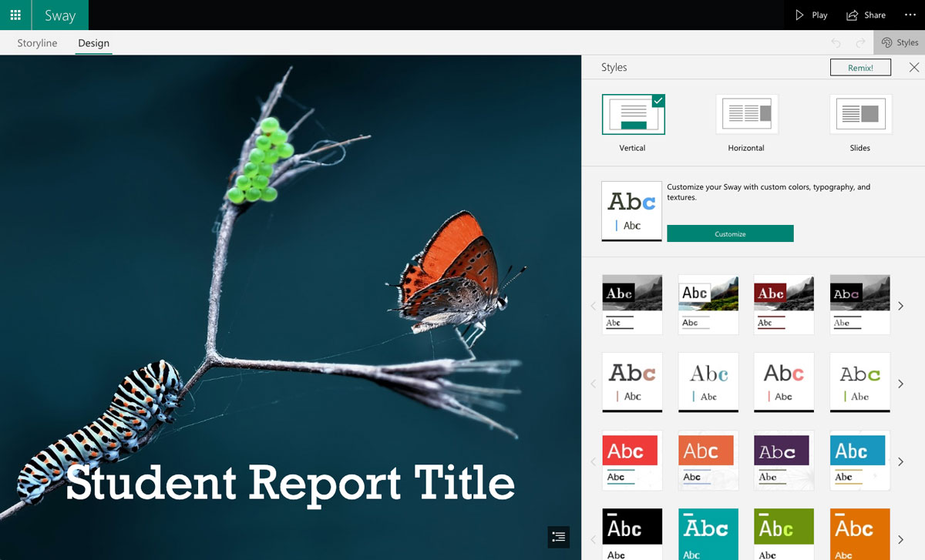Play the Sway presentation
The width and height of the screenshot is (925, 560).
(811, 15)
